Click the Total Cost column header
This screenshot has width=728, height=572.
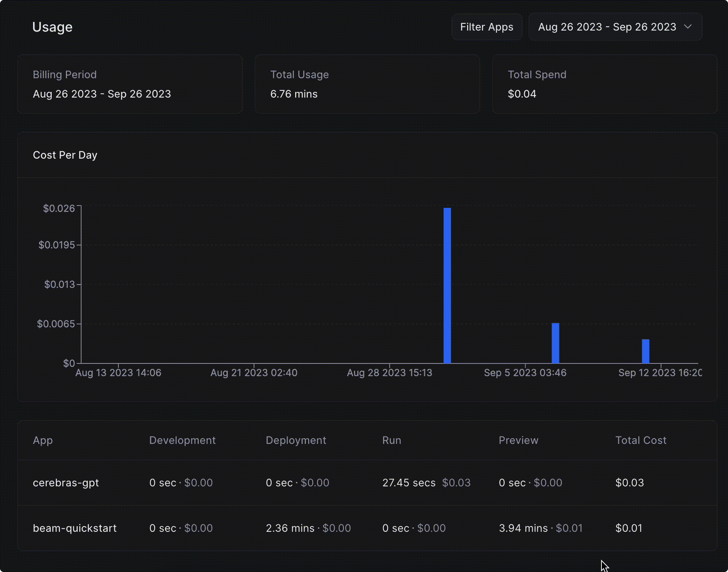(x=641, y=440)
